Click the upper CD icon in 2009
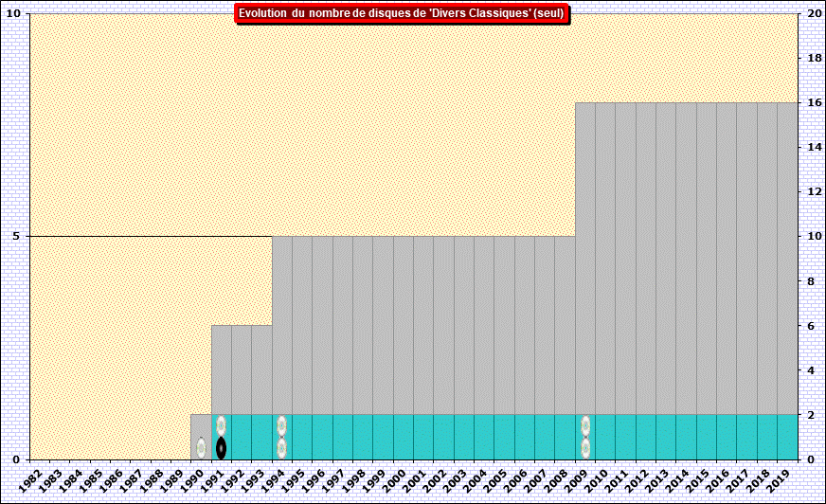Screen dimensions: 826x504 click(x=585, y=425)
